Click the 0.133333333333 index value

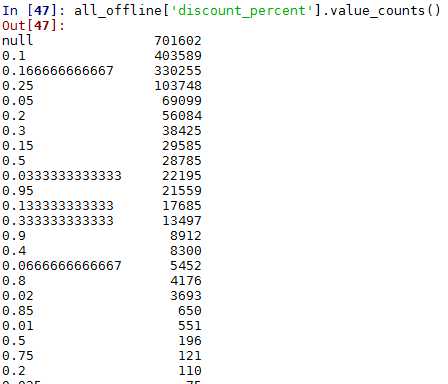[x=58, y=206]
